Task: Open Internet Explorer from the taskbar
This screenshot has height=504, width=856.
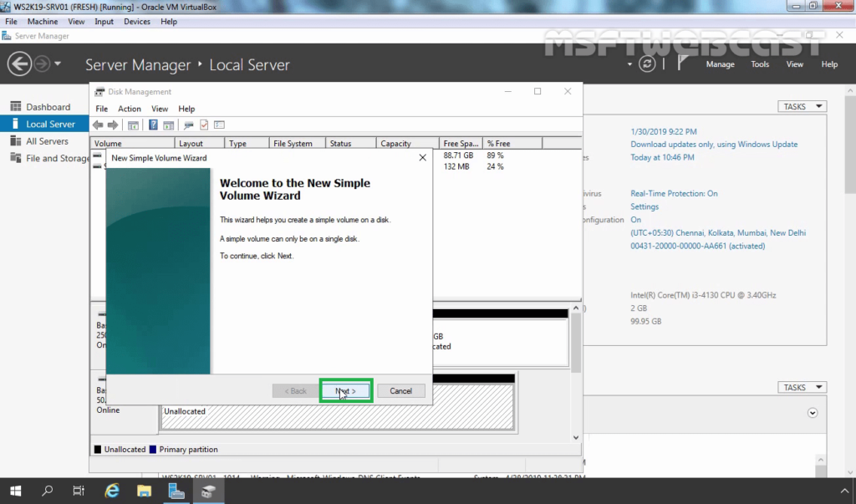Action: (112, 491)
